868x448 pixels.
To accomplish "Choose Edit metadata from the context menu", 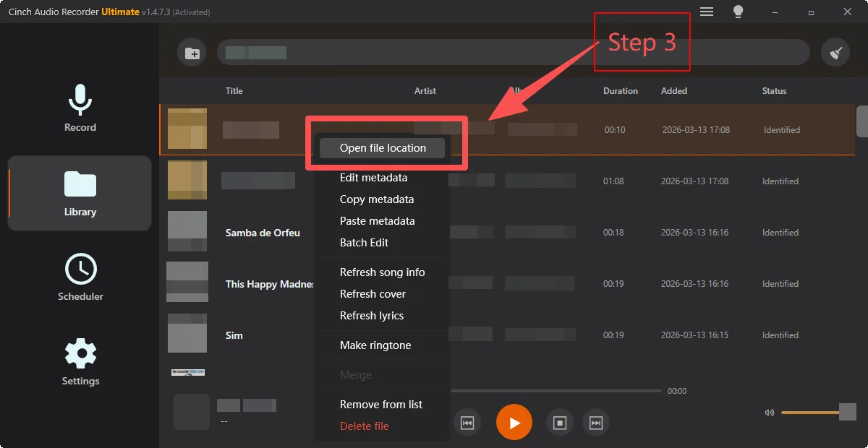I will (373, 177).
